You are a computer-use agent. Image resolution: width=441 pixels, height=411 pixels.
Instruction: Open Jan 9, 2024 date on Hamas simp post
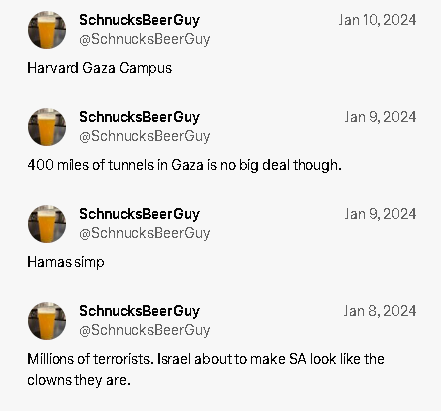(380, 214)
